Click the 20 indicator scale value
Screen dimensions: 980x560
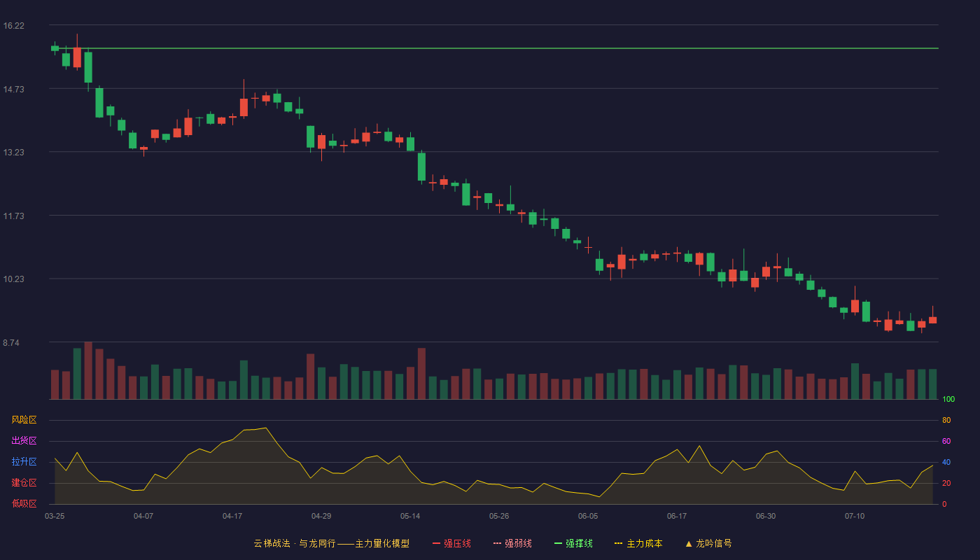pyautogui.click(x=946, y=484)
